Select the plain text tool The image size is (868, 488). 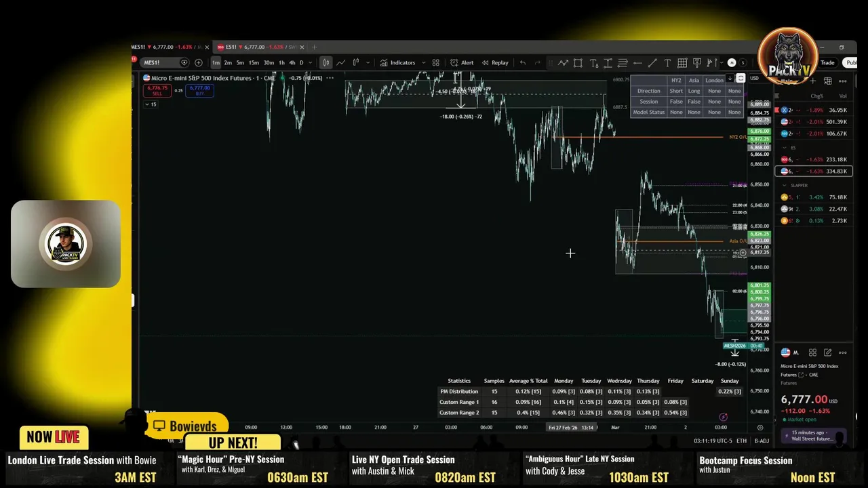(x=667, y=62)
